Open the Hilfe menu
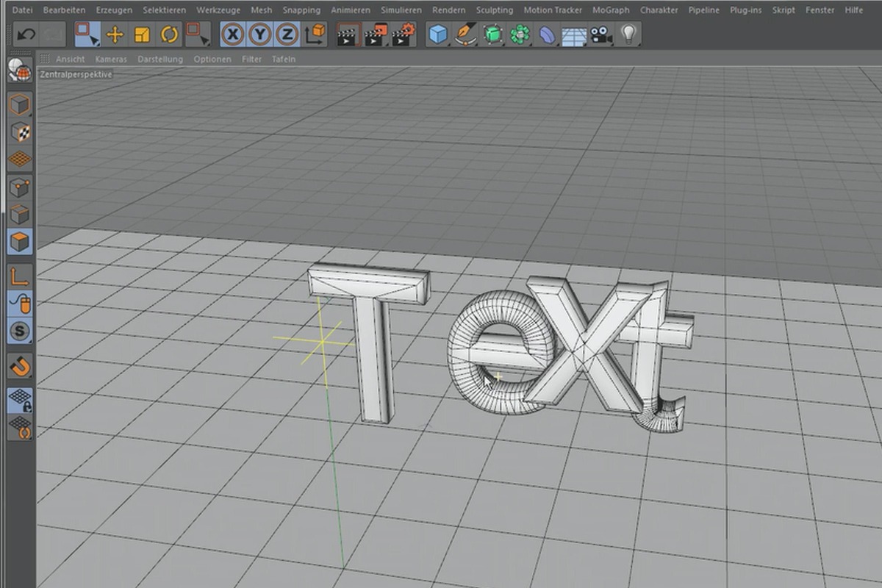The width and height of the screenshot is (882, 588). 854,10
